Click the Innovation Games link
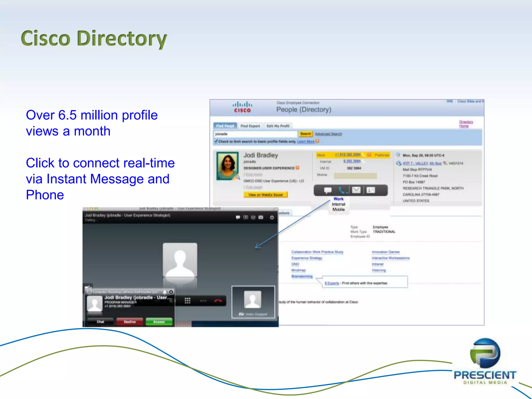Image resolution: width=532 pixels, height=399 pixels. pos(385,252)
